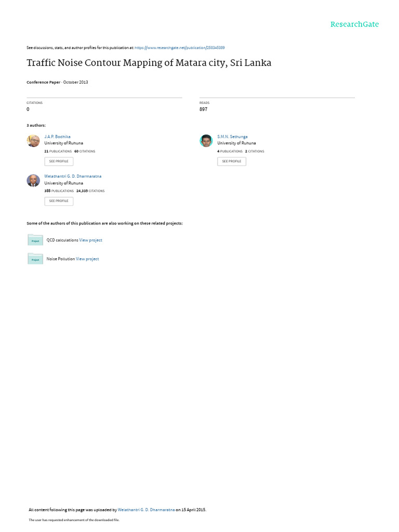Click the Noise Pollution project folder icon
The image size is (399, 532).
click(35, 259)
